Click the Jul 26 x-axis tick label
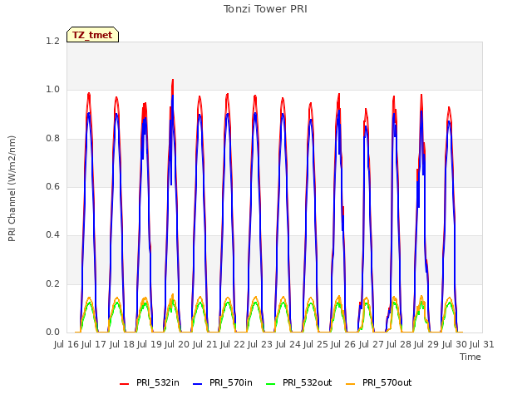 [x=343, y=345]
